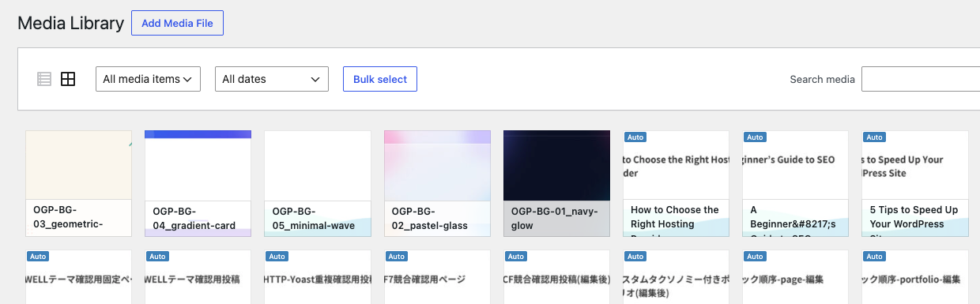
Task: Open the All dates dropdown
Action: pos(272,79)
